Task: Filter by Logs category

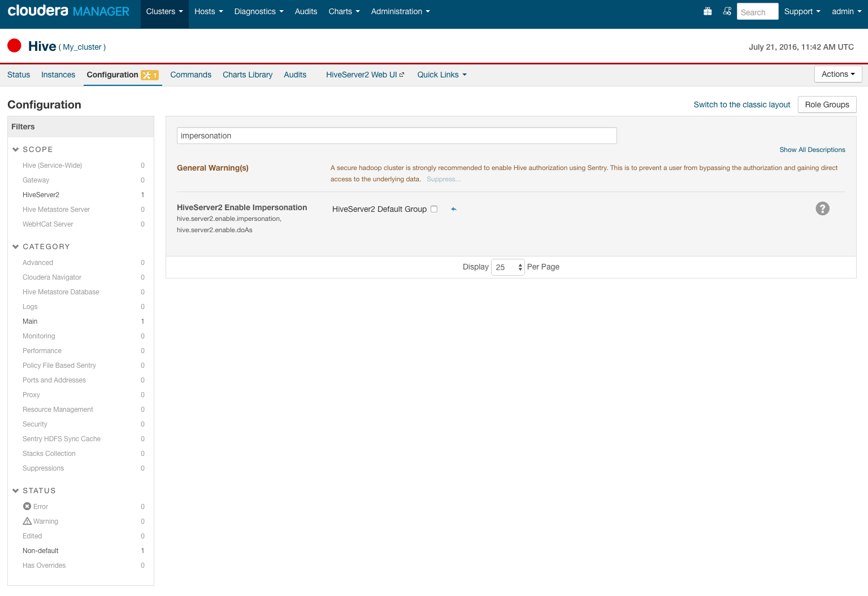Action: point(83,307)
